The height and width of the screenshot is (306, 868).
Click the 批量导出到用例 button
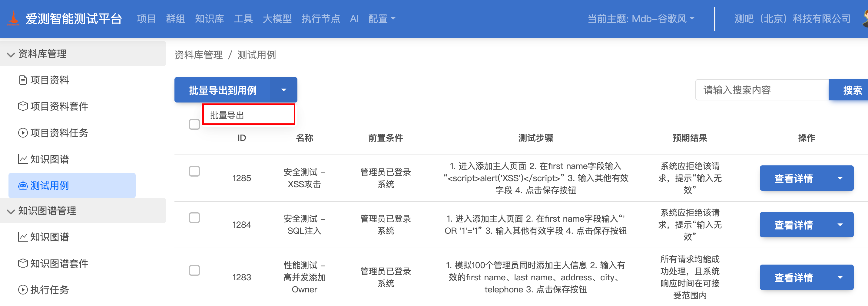tap(222, 90)
